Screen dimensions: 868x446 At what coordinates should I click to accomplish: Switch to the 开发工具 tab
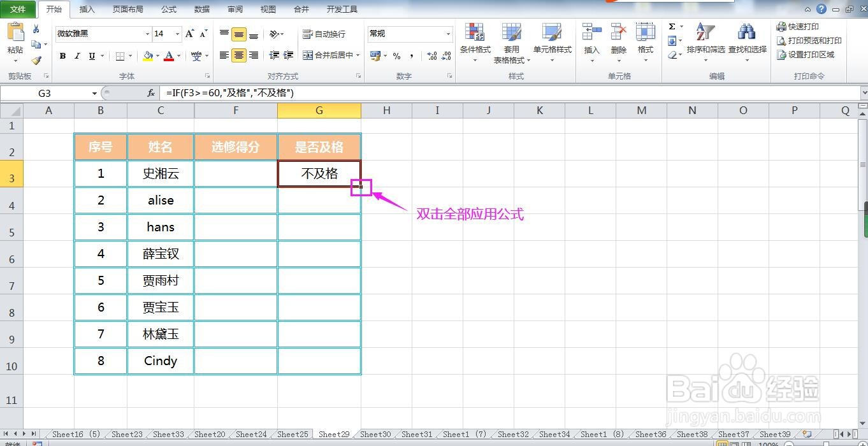point(342,10)
